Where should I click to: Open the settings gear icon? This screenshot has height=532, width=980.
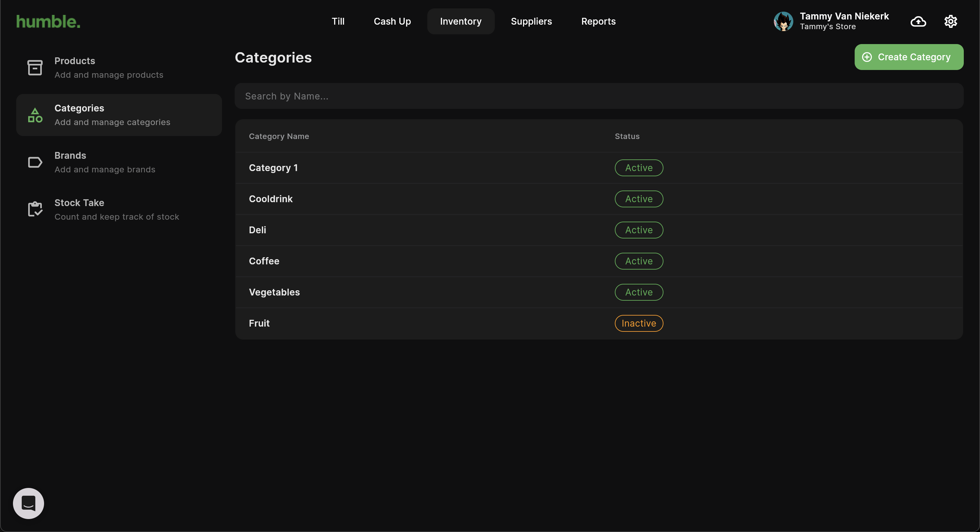click(x=950, y=22)
